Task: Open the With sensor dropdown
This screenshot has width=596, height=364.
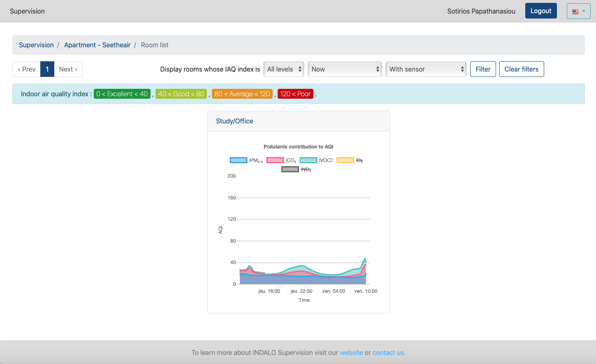Action: point(426,69)
